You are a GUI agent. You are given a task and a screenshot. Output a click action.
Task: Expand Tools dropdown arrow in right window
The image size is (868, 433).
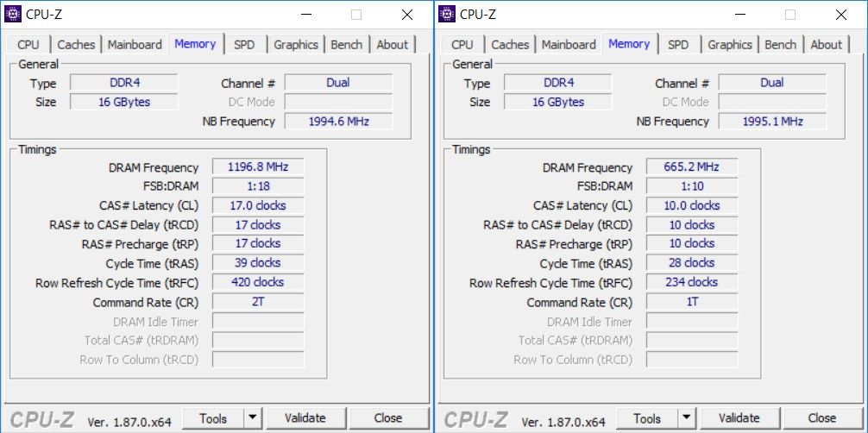687,418
